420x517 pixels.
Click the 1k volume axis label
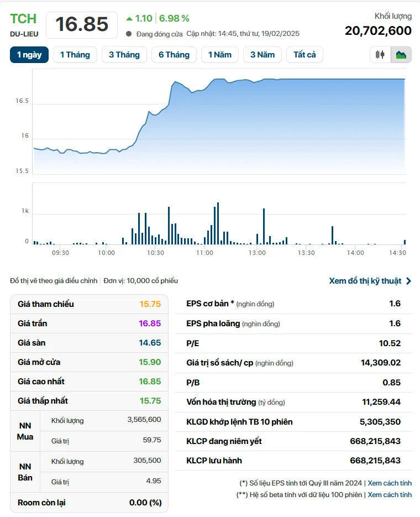(x=25, y=211)
